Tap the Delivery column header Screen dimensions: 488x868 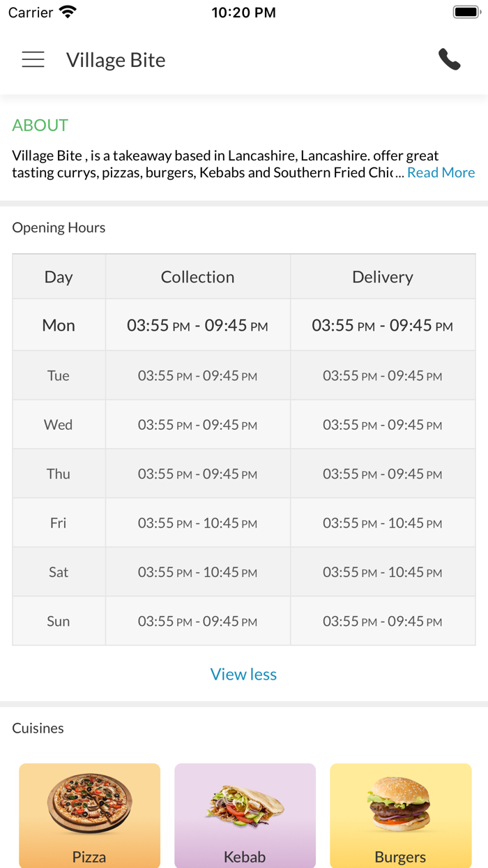tap(382, 277)
